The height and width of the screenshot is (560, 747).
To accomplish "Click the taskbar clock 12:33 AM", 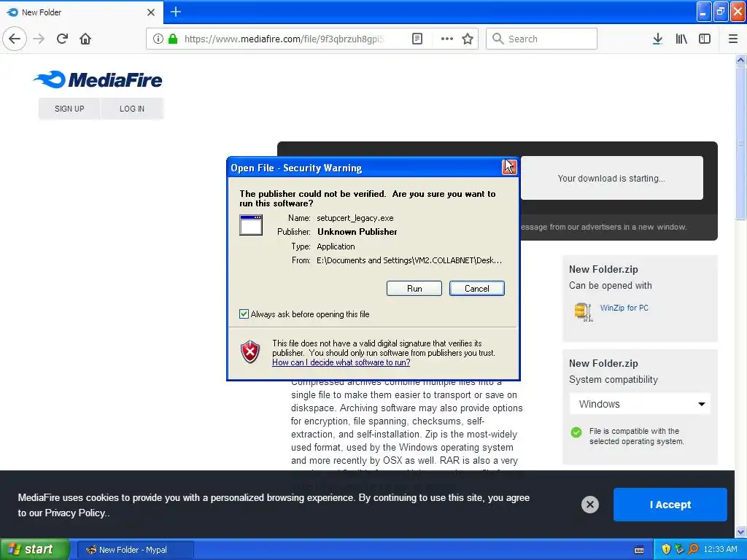I will 720,549.
